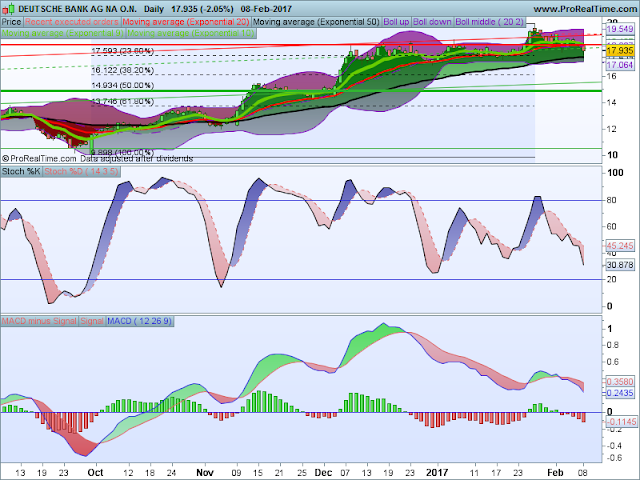Screen dimensions: 640x480
Task: Open Moving average (Exponential 20) settings label
Action: pyautogui.click(x=186, y=22)
